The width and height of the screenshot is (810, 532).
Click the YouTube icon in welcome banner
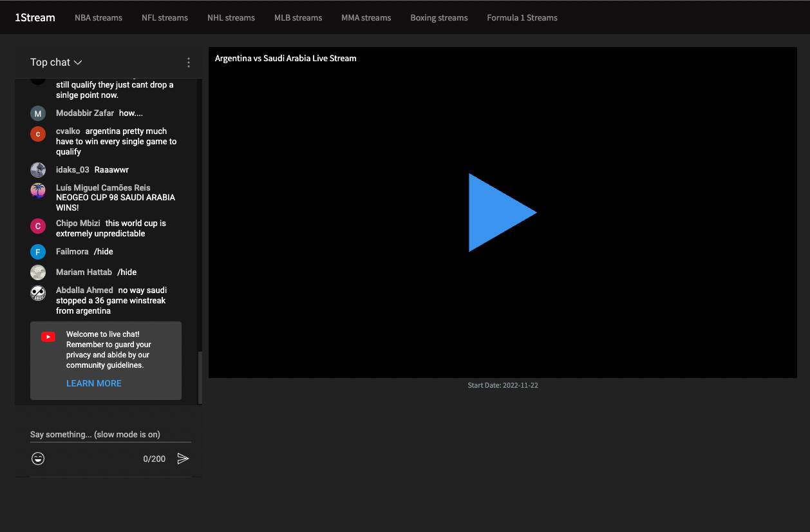point(48,336)
